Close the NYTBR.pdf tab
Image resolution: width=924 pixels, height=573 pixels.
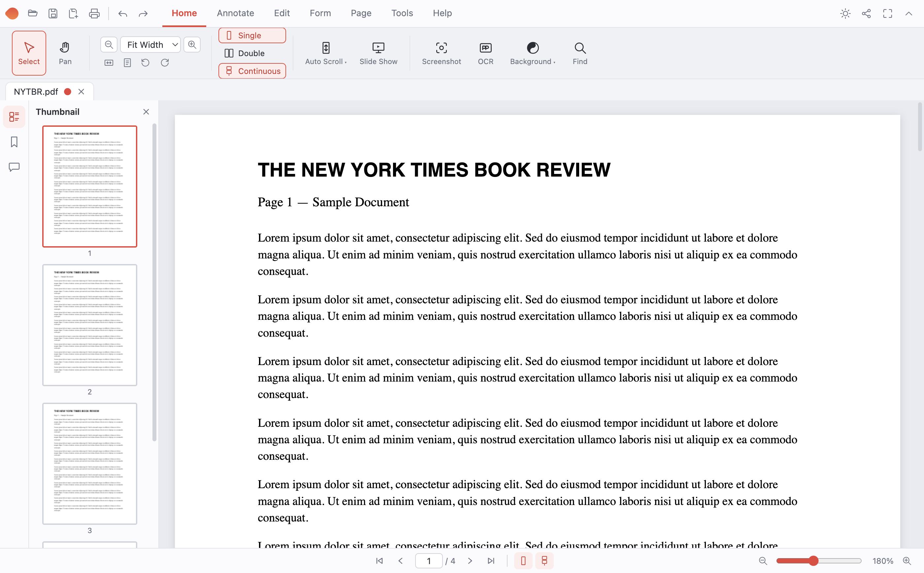tap(81, 92)
